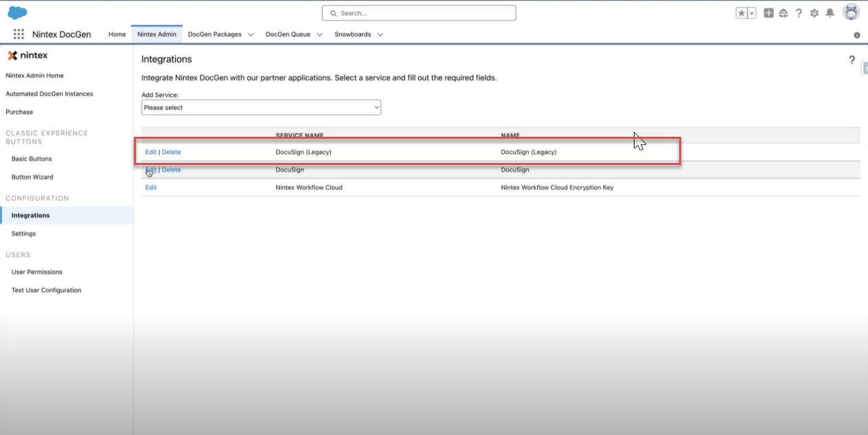This screenshot has width=868, height=435.
Task: Switch to the Home tab
Action: point(117,34)
